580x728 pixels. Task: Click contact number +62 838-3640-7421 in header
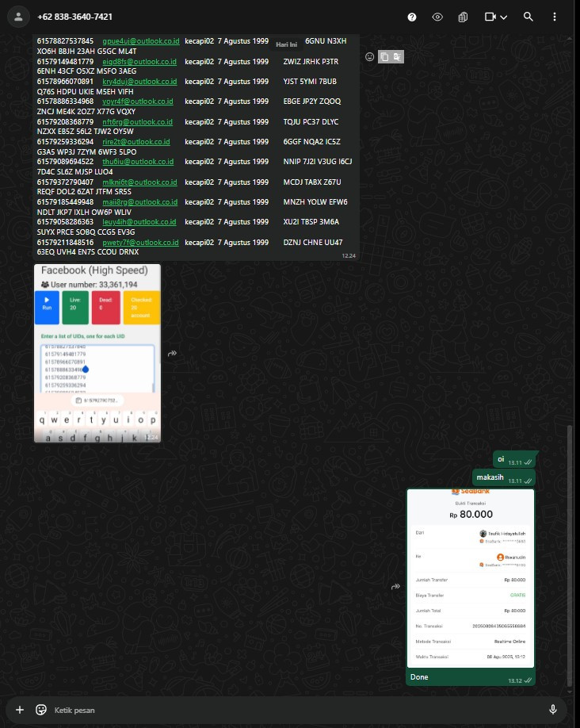74,17
